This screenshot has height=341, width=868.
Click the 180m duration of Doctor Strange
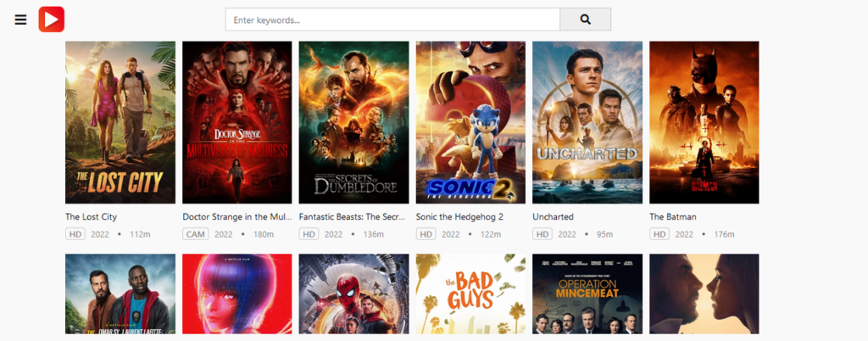[x=264, y=235]
